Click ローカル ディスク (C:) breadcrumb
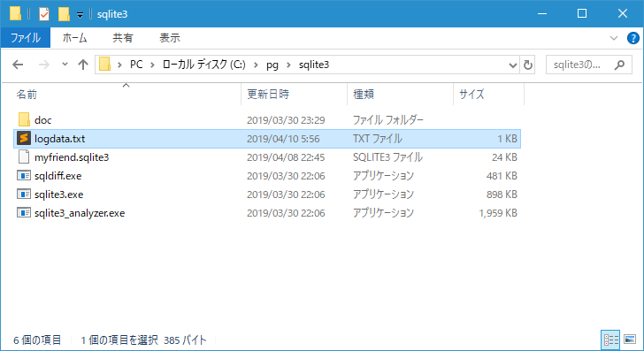Screen dimensions: 644x351 (x=203, y=65)
